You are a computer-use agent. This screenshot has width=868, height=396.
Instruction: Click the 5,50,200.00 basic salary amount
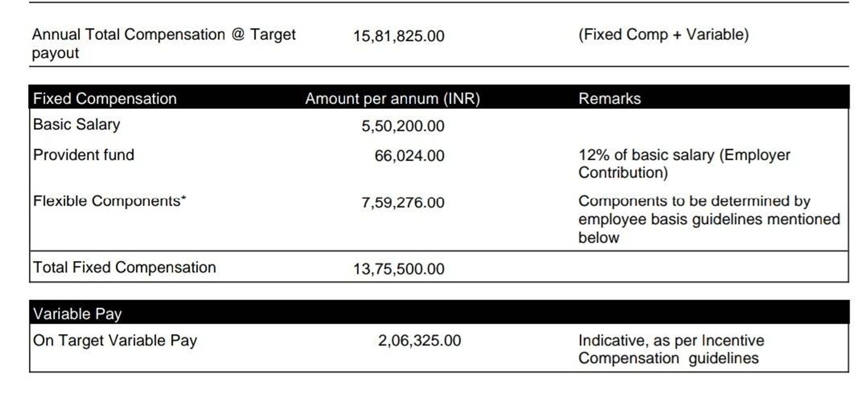[403, 126]
